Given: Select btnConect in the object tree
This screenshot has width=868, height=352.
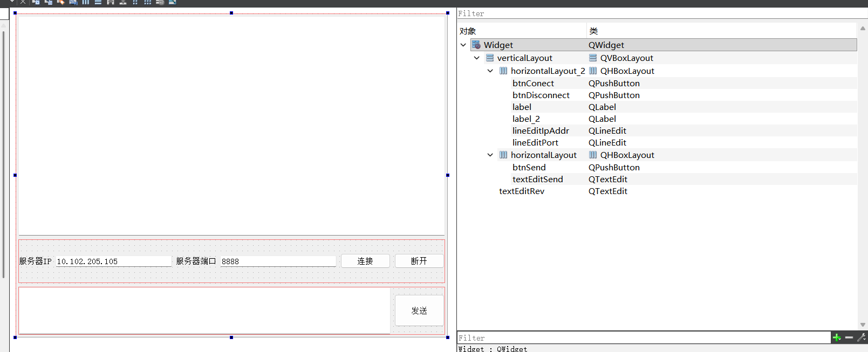Looking at the screenshot, I should click(533, 83).
